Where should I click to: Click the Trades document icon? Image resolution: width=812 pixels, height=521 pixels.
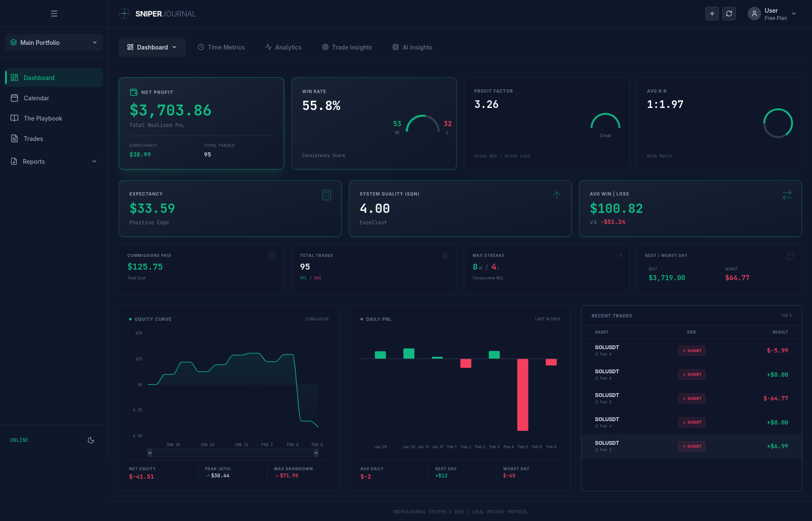tap(14, 138)
